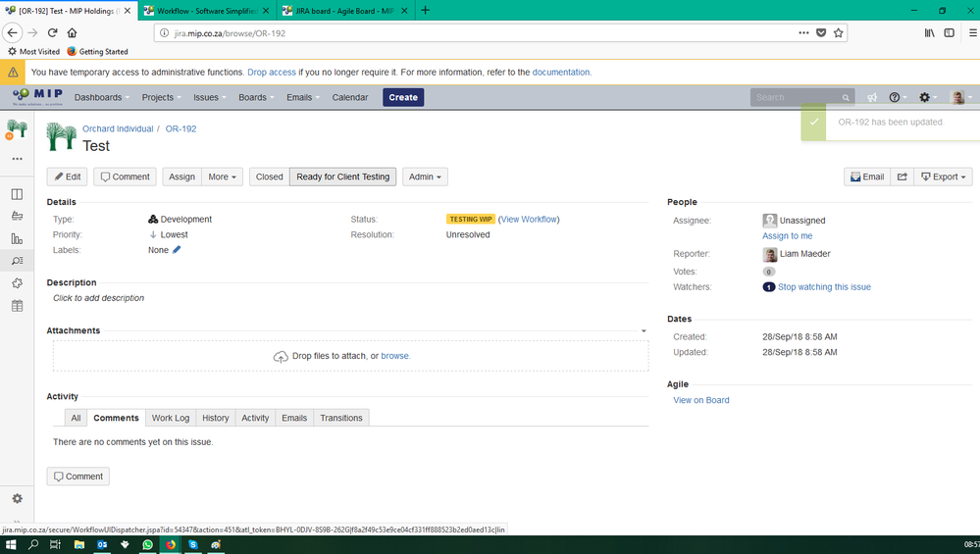980x554 pixels.
Task: Open Skype from taskbar
Action: pyautogui.click(x=193, y=544)
